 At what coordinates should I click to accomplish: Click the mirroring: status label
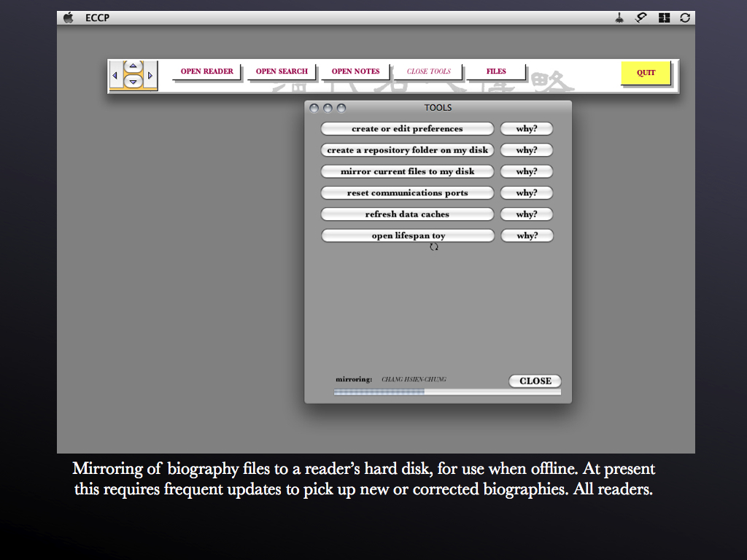354,379
